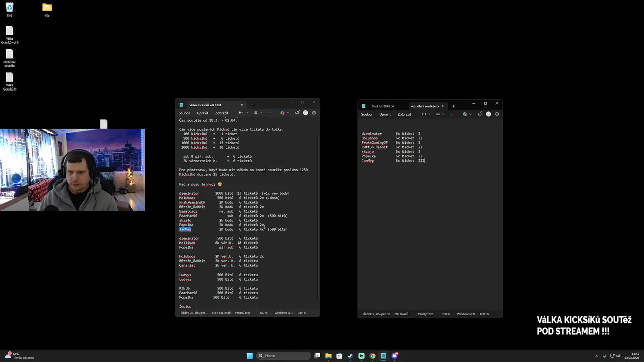Open Zobrazit menu in rozdělení soutěže window

coord(405,114)
